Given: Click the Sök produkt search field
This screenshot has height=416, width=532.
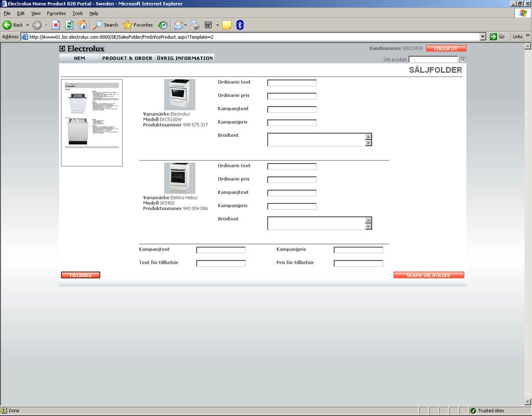Looking at the screenshot, I should tap(433, 59).
